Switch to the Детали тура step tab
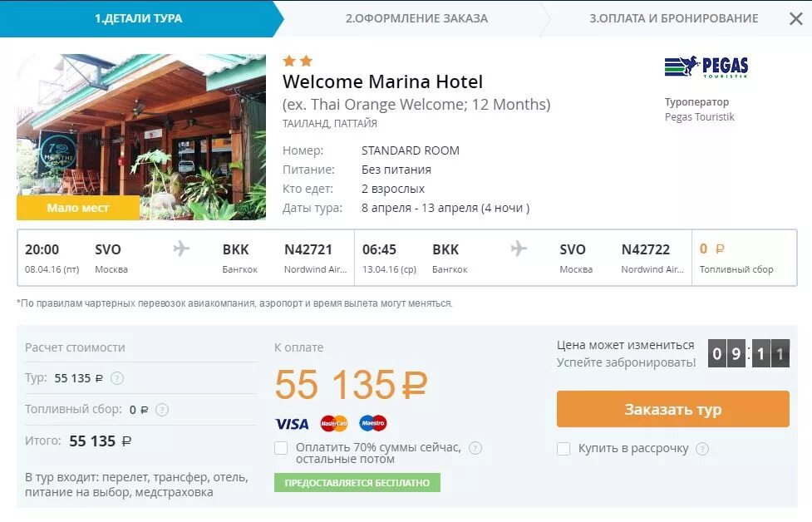The image size is (812, 522). 138,18
